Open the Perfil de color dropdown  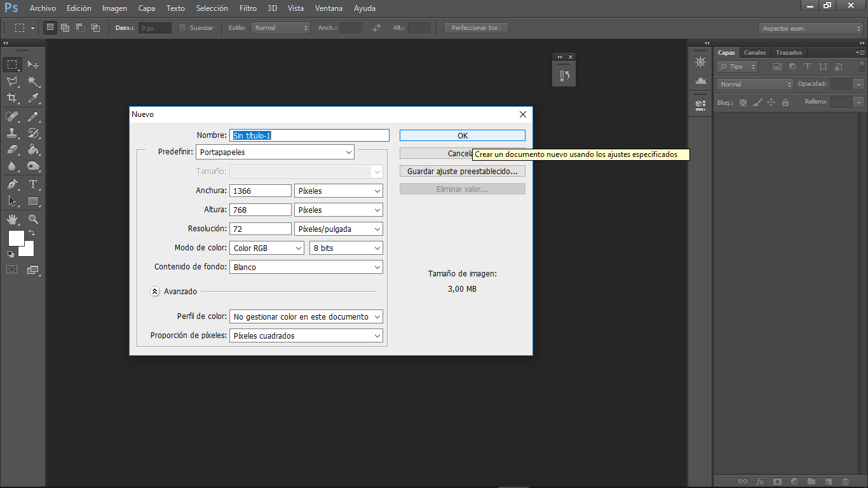coord(306,316)
